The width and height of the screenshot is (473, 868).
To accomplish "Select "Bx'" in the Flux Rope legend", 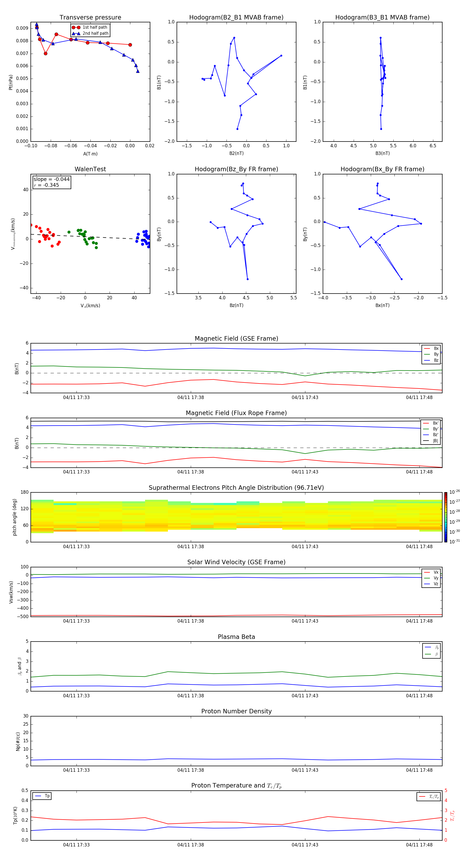I will (431, 423).
